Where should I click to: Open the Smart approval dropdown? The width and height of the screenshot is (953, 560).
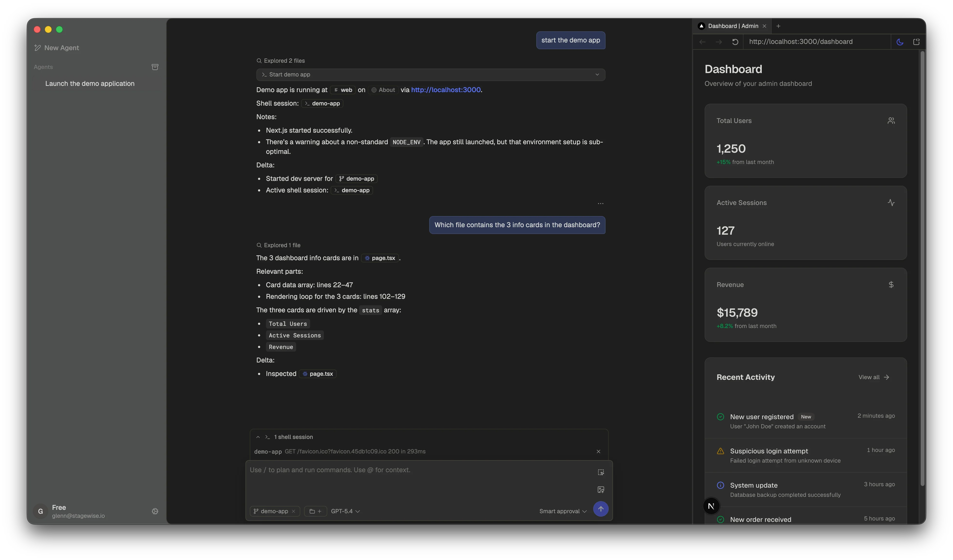coord(563,511)
